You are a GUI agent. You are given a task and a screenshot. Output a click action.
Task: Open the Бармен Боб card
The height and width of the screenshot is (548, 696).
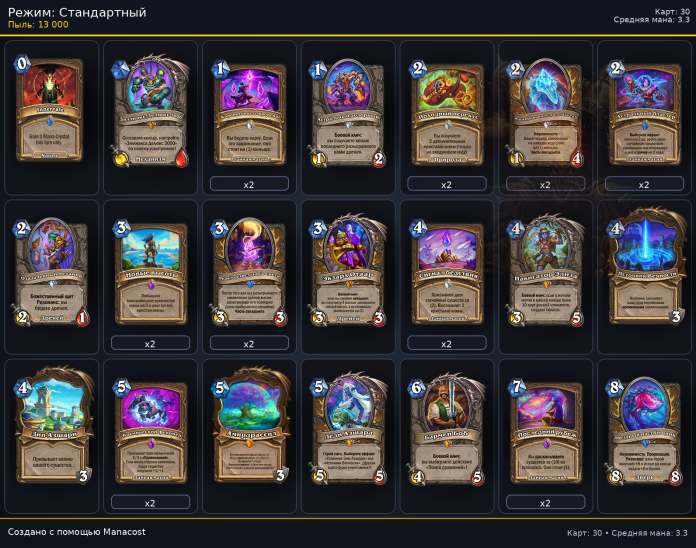click(x=447, y=428)
